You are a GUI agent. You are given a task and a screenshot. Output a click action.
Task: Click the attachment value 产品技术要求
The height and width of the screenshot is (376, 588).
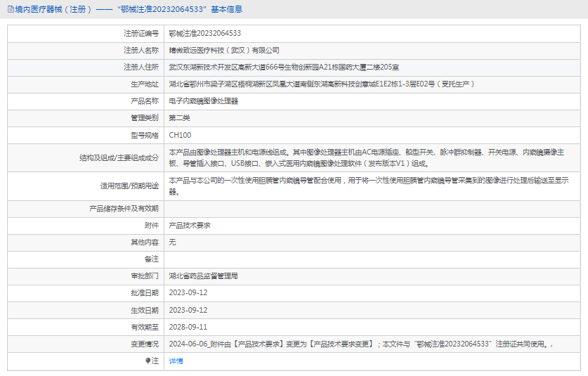coord(190,225)
